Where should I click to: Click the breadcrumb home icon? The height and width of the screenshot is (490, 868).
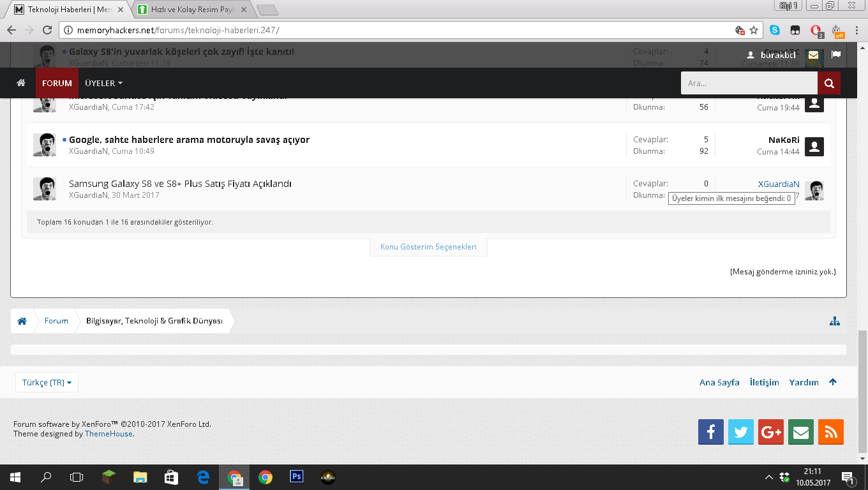point(22,321)
